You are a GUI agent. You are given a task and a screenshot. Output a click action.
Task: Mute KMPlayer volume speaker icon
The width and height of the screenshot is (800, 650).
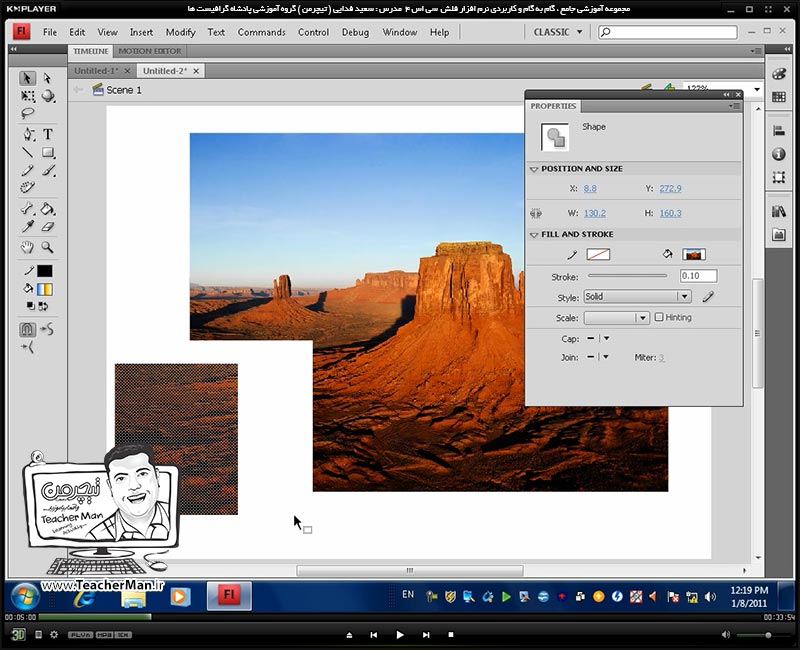(726, 635)
